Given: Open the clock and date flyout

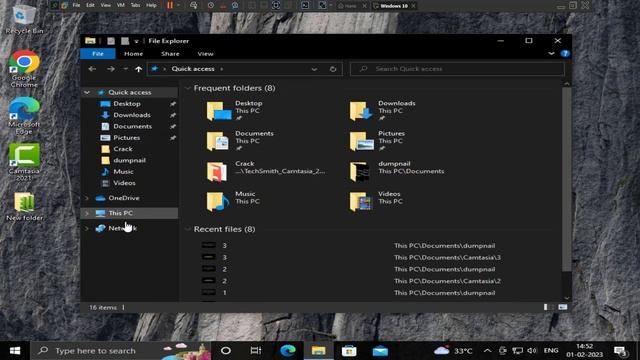Looking at the screenshot, I should [x=584, y=351].
